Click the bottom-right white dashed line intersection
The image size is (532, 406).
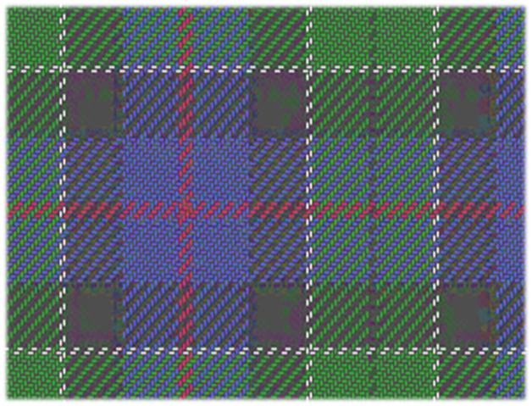tap(436, 348)
